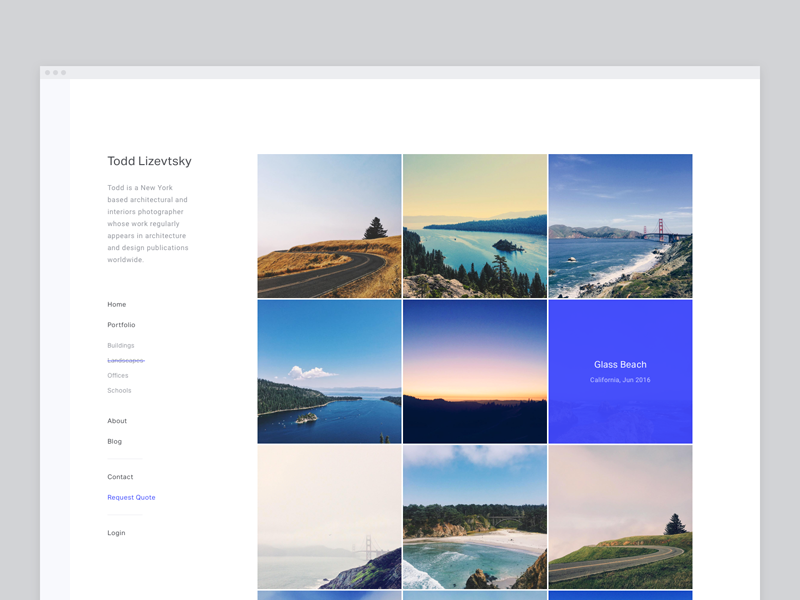Select the Schools portfolio category

(119, 390)
